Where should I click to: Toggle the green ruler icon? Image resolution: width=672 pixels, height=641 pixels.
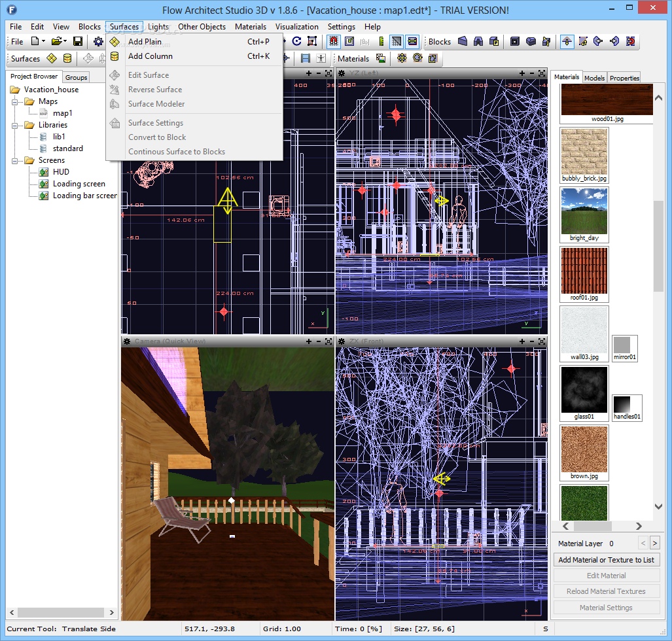(381, 41)
